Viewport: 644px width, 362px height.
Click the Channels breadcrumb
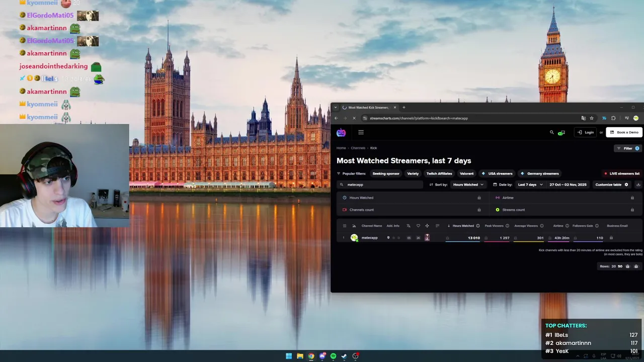point(358,148)
